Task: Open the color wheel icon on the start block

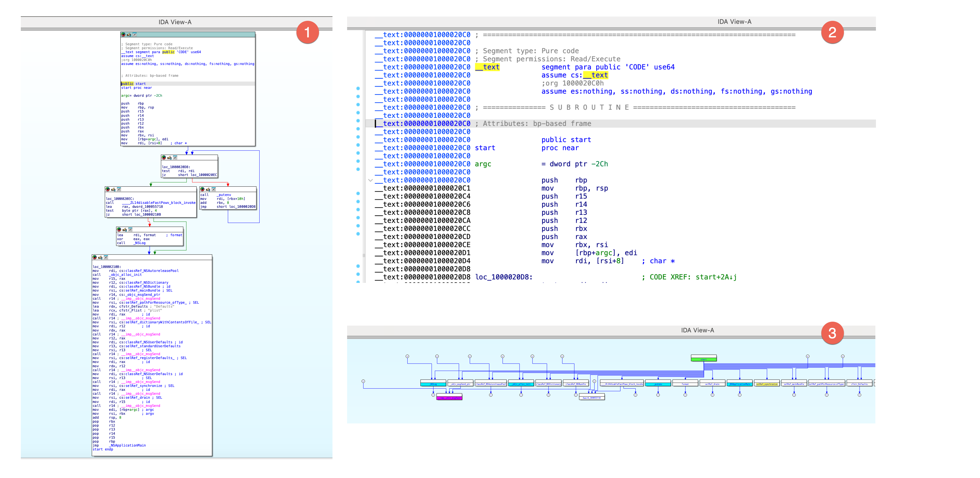Action: [x=123, y=35]
